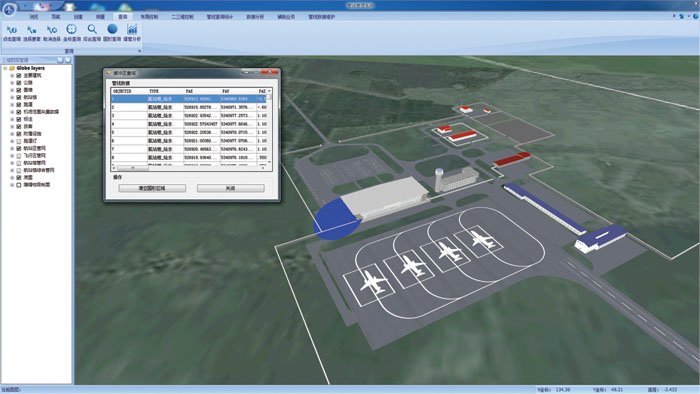Image resolution: width=700 pixels, height=394 pixels.
Task: Launch the magnifier 综合查询 search tool
Action: click(x=92, y=33)
